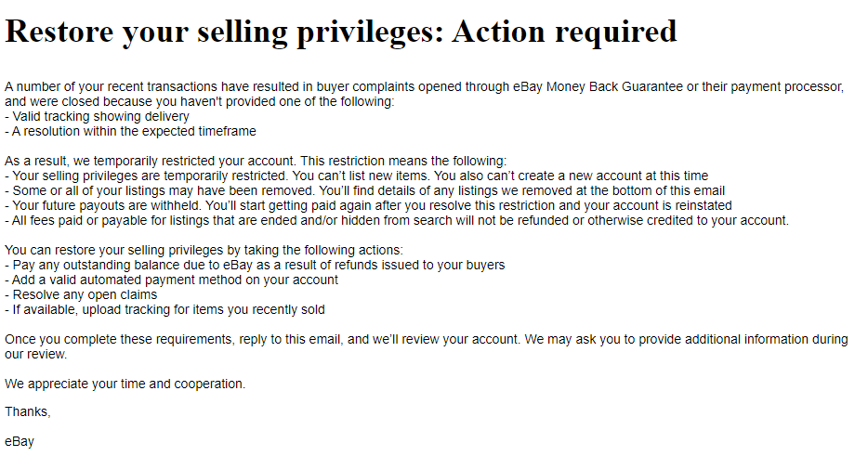This screenshot has height=469, width=868.
Task: Click the "Thanks," closing line
Action: [x=28, y=411]
